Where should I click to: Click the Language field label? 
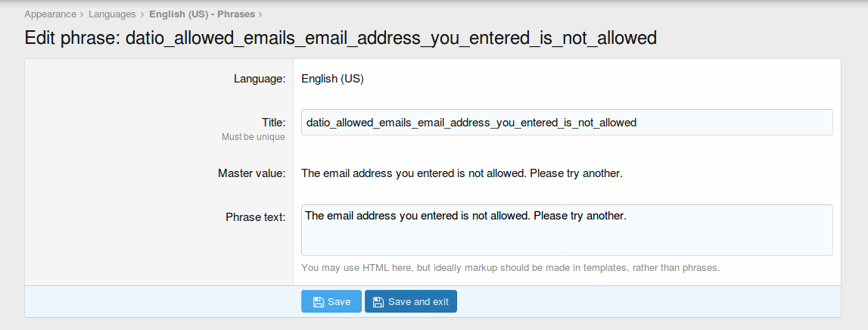[259, 79]
